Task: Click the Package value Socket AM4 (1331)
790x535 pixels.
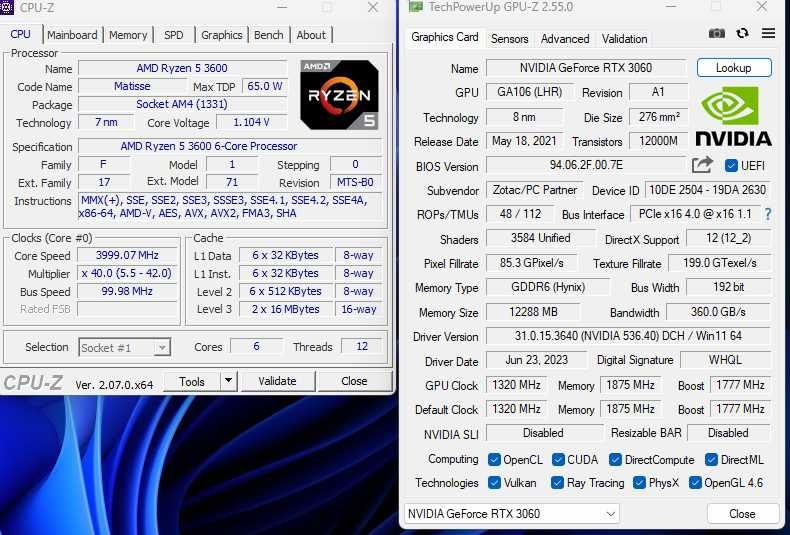Action: [182, 104]
